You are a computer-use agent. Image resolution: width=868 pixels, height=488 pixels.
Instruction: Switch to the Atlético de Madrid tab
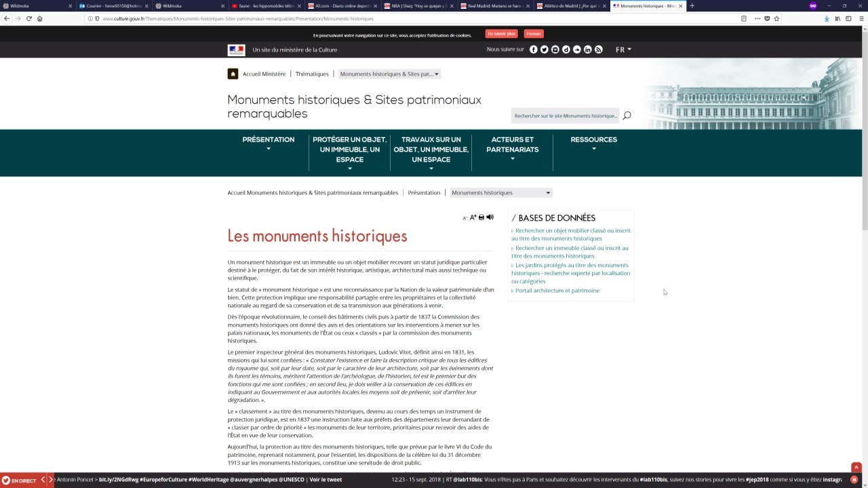point(571,5)
